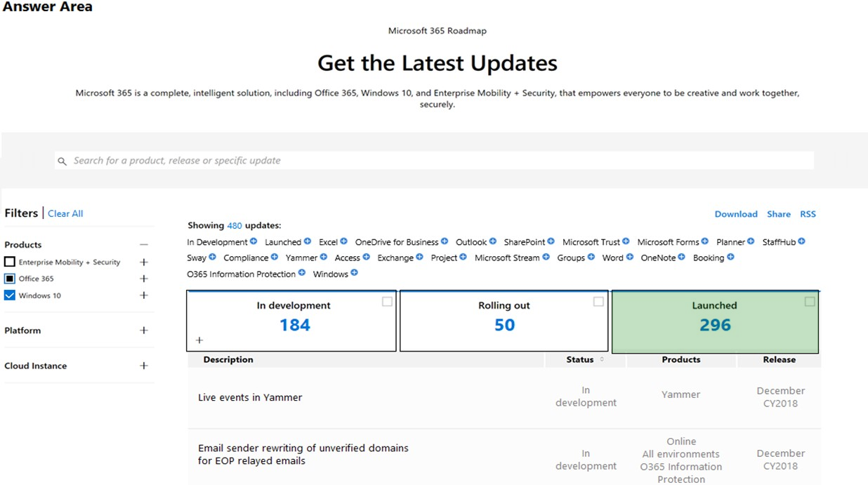Check the Enterprise Mobility + Security checkbox
The image size is (868, 485).
click(x=10, y=262)
